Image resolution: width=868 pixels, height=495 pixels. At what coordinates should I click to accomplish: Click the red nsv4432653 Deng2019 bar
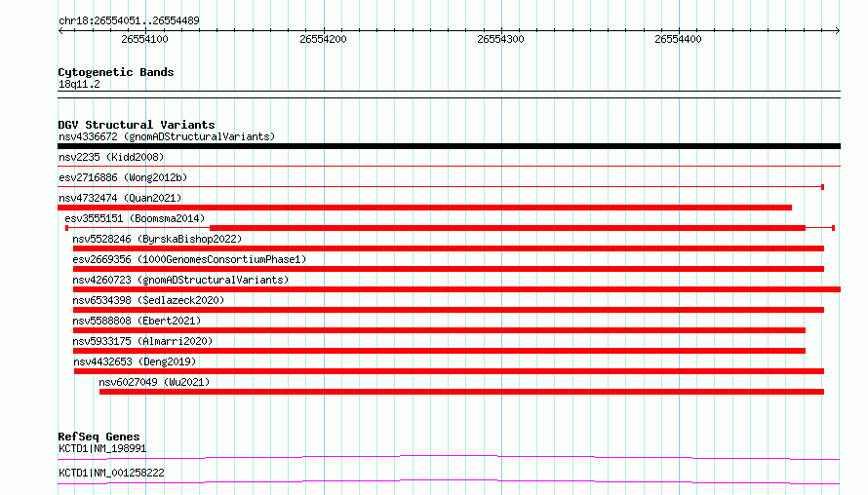pyautogui.click(x=449, y=371)
